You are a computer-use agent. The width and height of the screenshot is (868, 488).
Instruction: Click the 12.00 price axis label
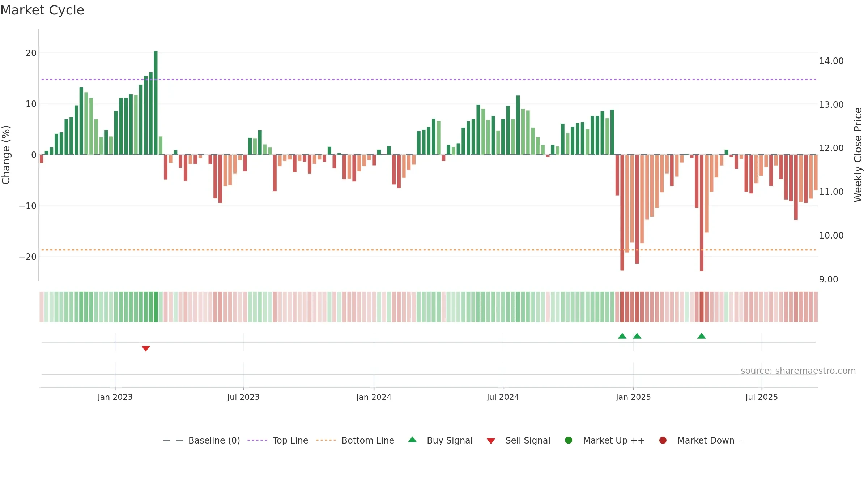click(831, 148)
